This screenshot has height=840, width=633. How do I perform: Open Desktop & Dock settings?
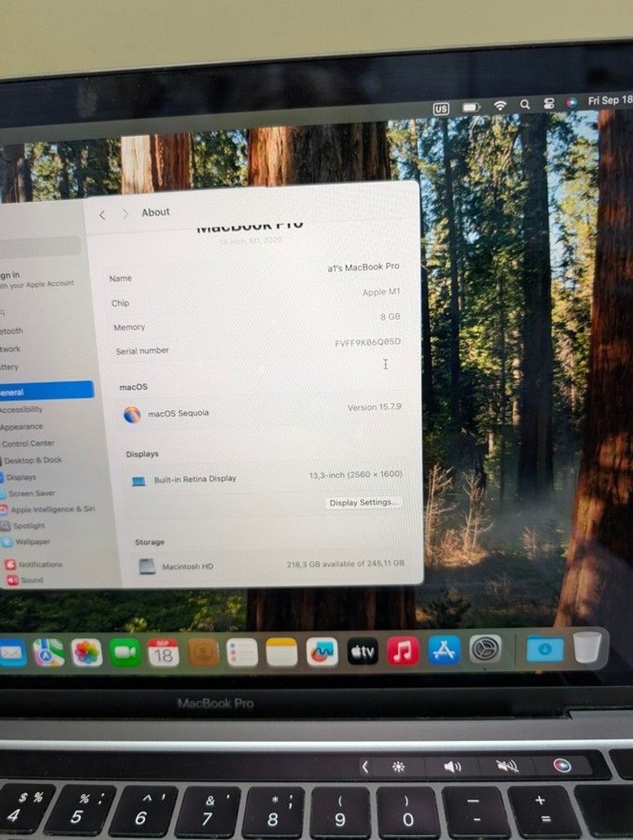click(33, 460)
